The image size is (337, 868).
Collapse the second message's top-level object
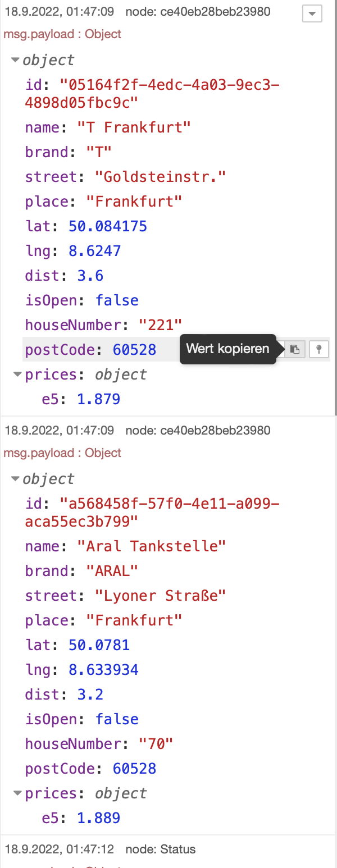(x=16, y=479)
